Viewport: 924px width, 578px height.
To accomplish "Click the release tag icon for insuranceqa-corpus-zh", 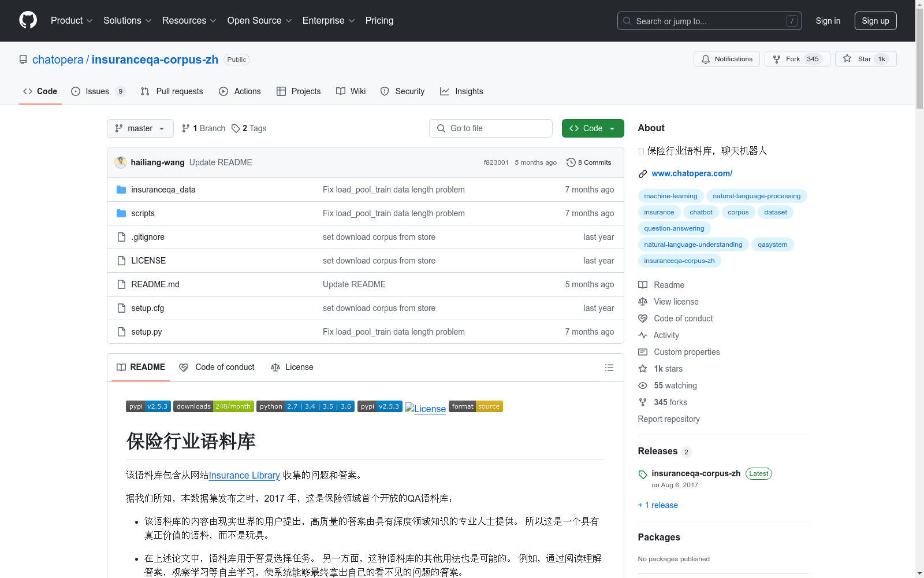I will tap(643, 475).
